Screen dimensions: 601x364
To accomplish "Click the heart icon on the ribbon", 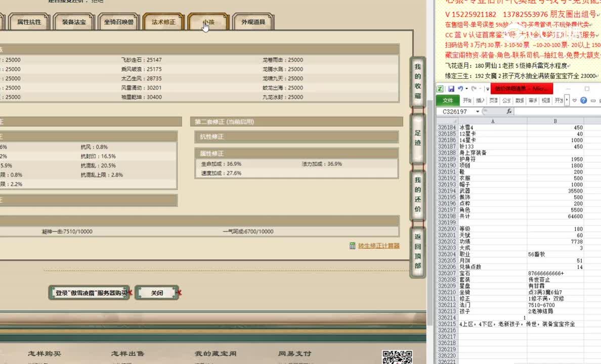I will click(x=574, y=100).
